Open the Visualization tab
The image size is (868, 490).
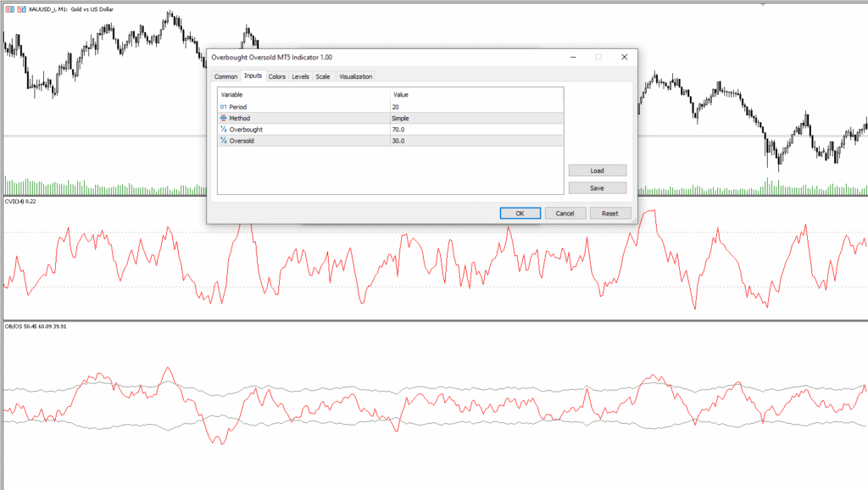355,76
